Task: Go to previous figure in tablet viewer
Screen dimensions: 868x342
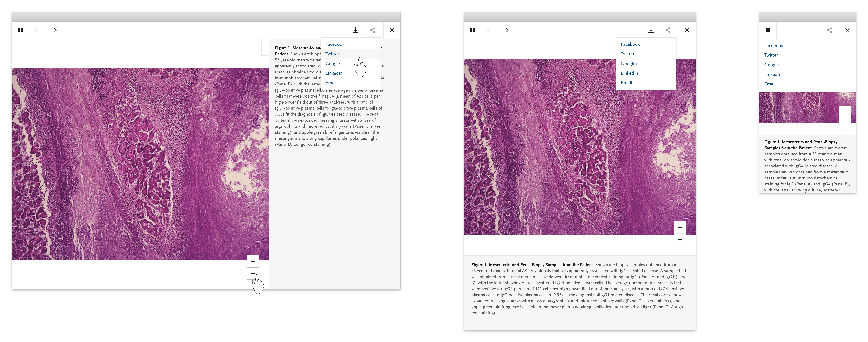Action: click(489, 30)
